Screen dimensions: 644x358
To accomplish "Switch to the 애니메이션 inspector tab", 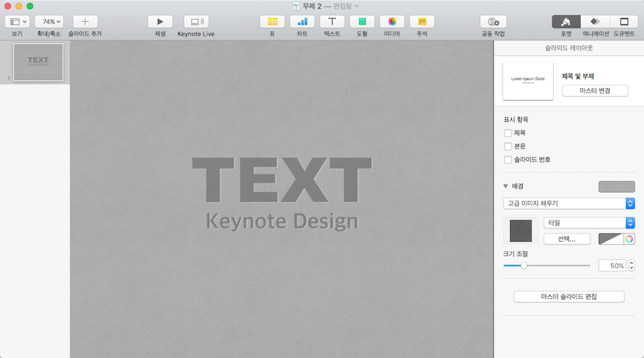I will [595, 21].
